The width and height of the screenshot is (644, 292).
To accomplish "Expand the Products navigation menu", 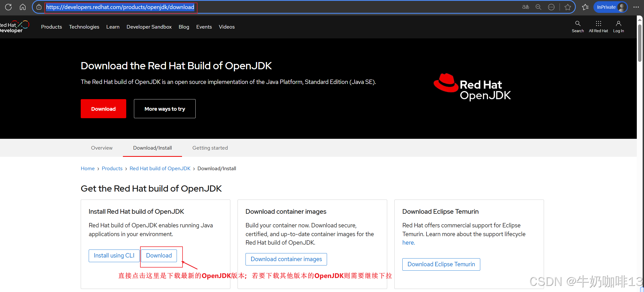I will (x=51, y=27).
